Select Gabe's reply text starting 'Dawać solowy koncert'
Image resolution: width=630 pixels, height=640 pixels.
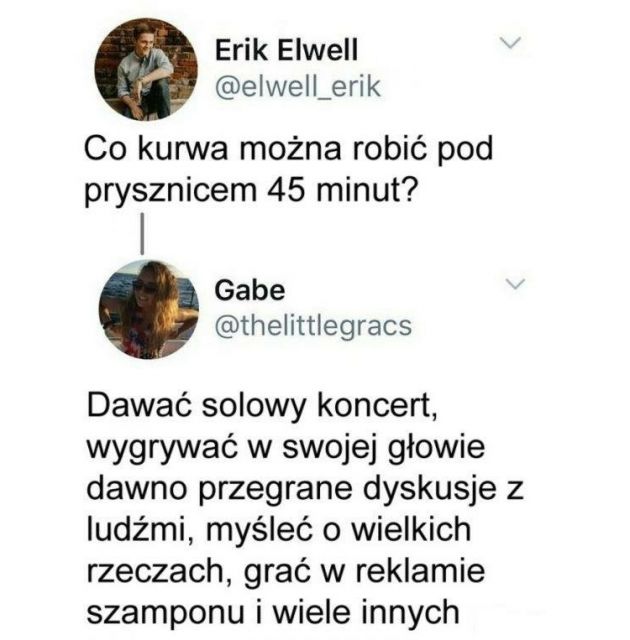(x=305, y=509)
